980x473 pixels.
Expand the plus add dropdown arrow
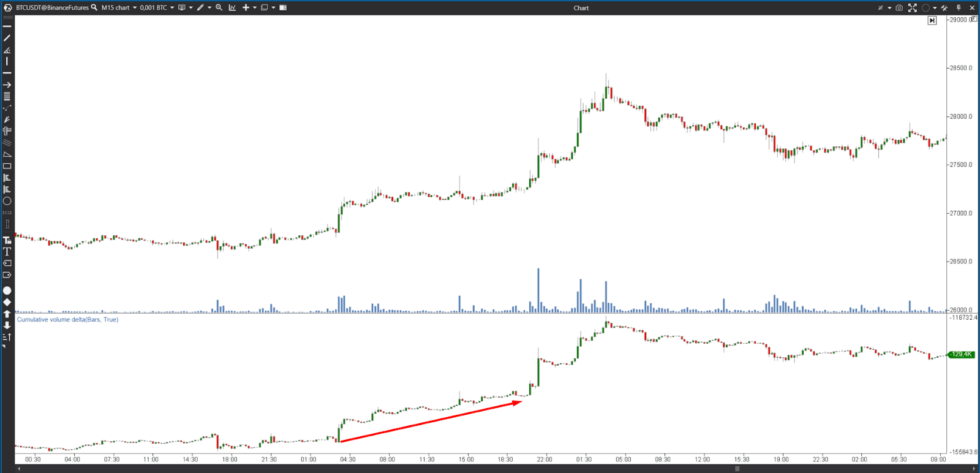coord(255,8)
